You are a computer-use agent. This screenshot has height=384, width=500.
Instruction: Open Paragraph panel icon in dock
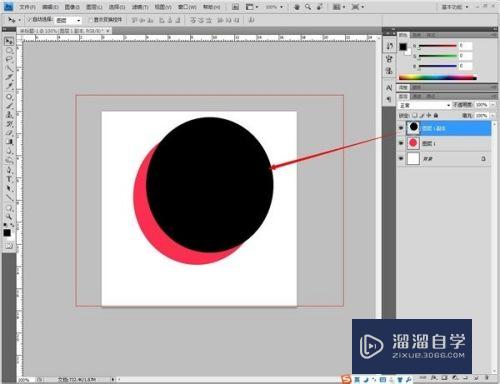coord(389,99)
